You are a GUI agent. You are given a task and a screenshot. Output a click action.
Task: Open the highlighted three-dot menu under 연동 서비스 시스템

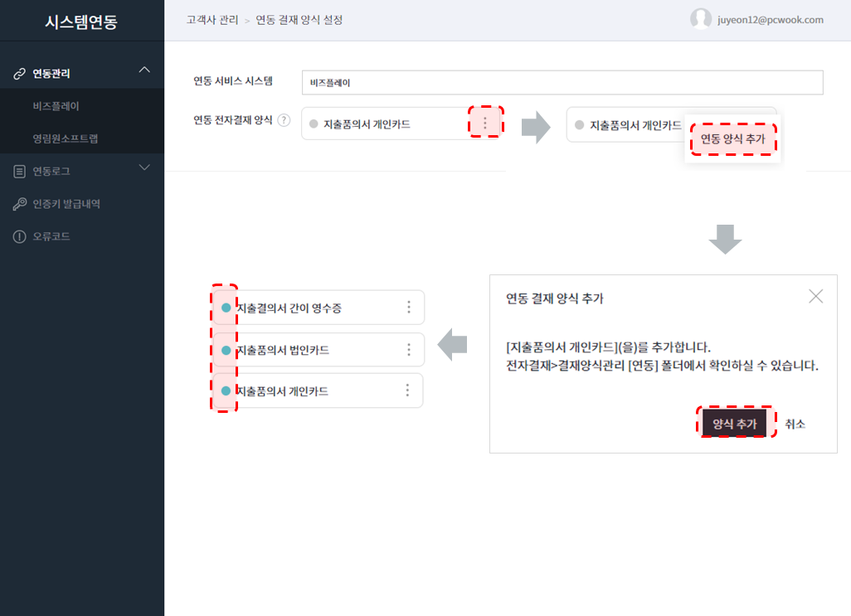point(485,124)
